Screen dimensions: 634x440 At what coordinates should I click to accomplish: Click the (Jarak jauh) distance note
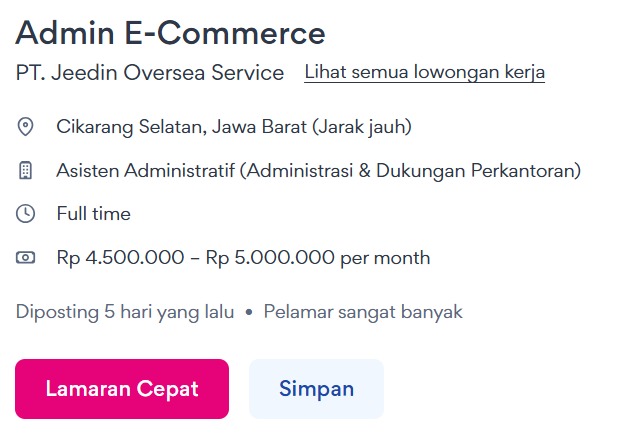[x=348, y=127]
